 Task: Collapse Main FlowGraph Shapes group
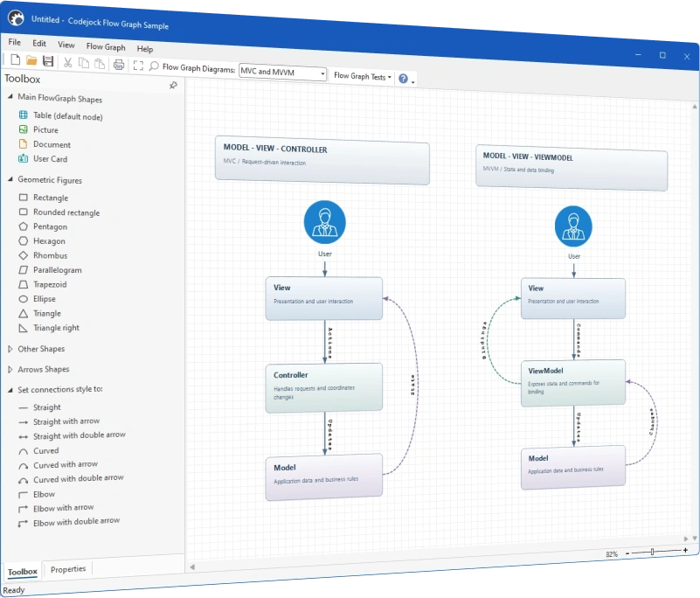coord(10,96)
